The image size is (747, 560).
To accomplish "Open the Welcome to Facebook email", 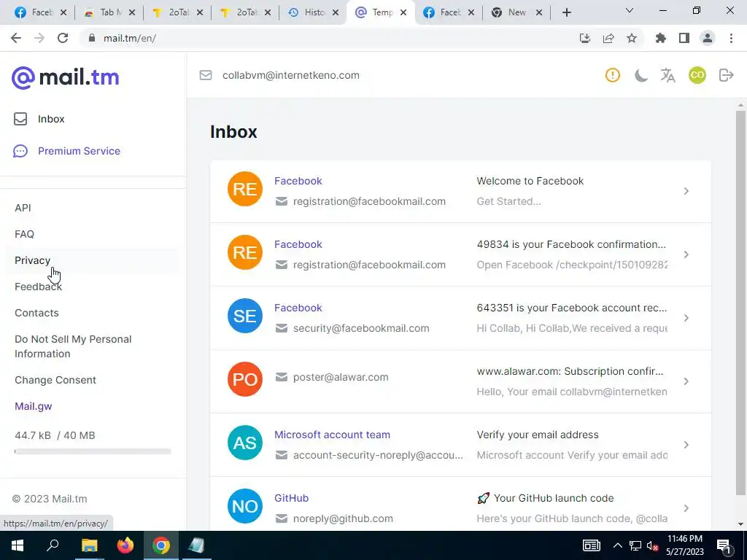I will (x=460, y=191).
